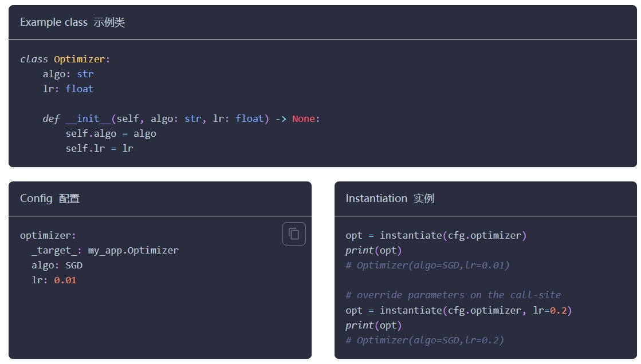Click the lr: float attribute line
Screen dimensions: 641x364
click(x=68, y=89)
